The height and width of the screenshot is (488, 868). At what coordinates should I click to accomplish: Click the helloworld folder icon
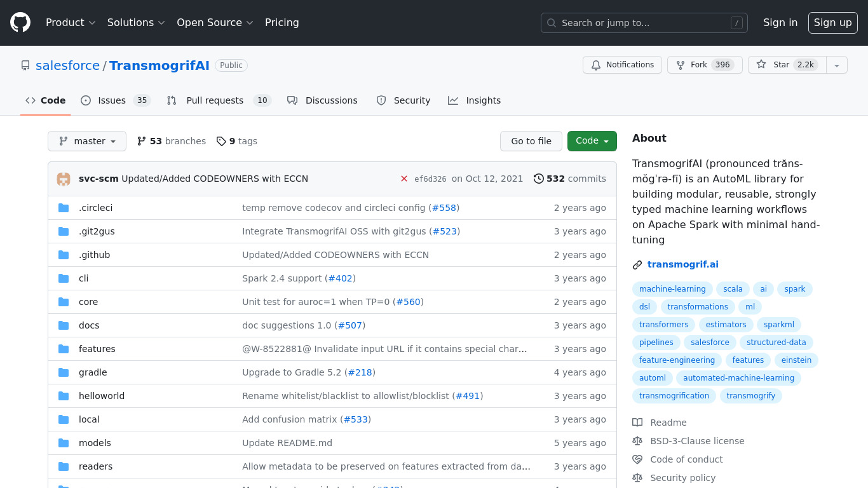tap(64, 396)
